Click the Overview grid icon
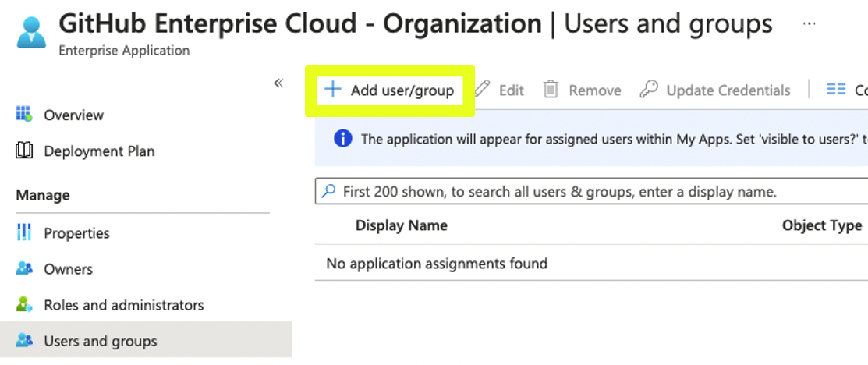The height and width of the screenshot is (365, 868). 24,115
